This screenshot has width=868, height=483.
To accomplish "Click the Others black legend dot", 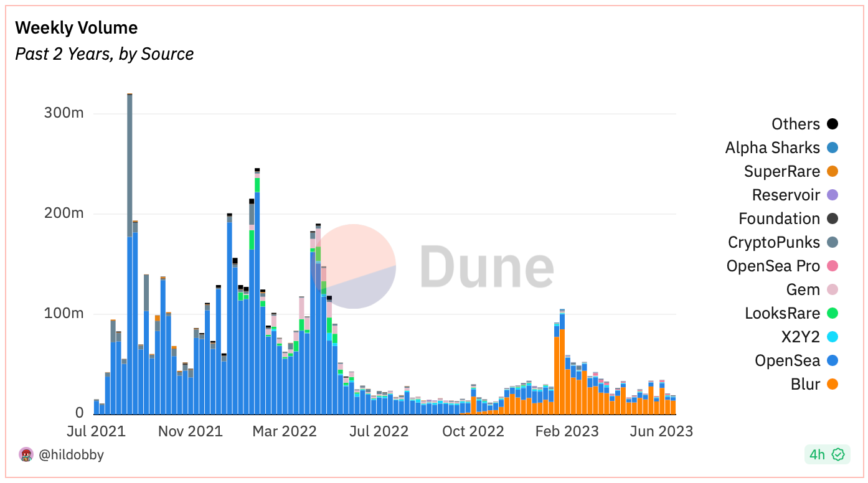I will coord(832,124).
